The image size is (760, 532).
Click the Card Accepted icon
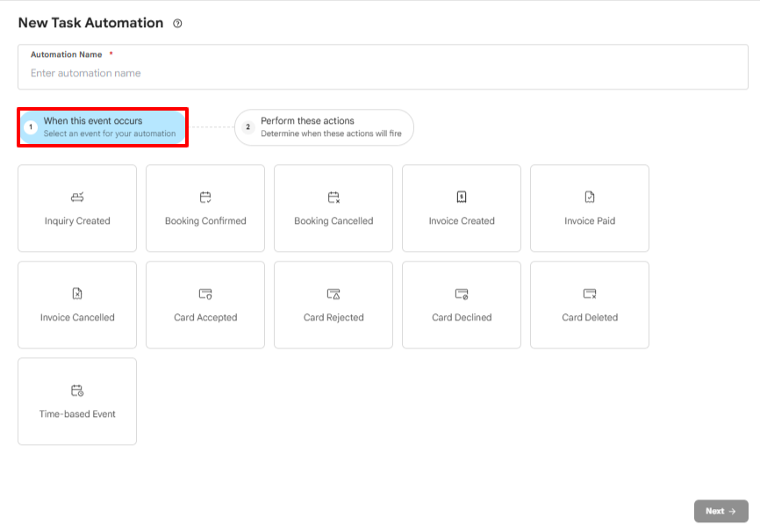(x=205, y=293)
